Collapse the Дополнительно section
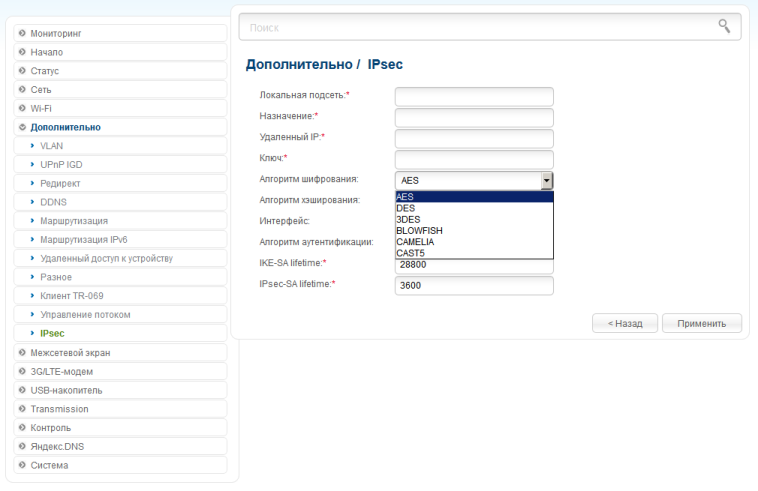The image size is (758, 491). pyautogui.click(x=120, y=128)
